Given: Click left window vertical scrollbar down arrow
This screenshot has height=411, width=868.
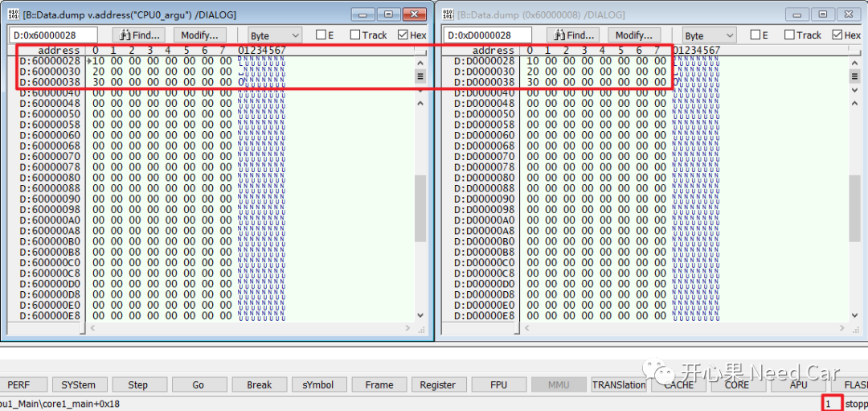Looking at the screenshot, I should [x=420, y=314].
